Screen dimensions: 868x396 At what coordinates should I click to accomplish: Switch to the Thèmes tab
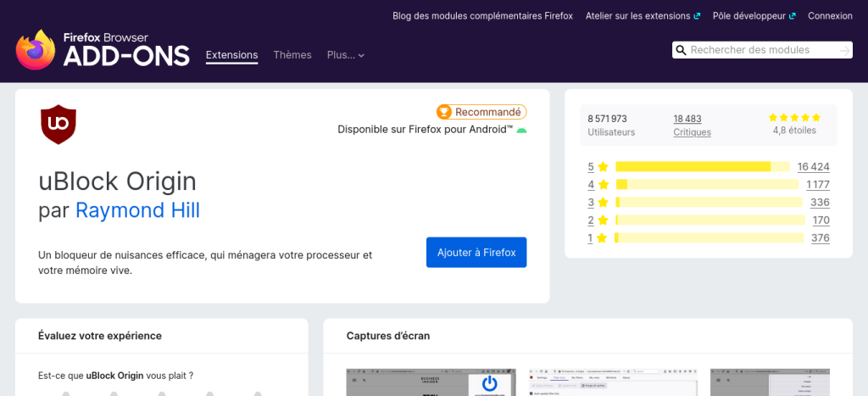(x=292, y=55)
